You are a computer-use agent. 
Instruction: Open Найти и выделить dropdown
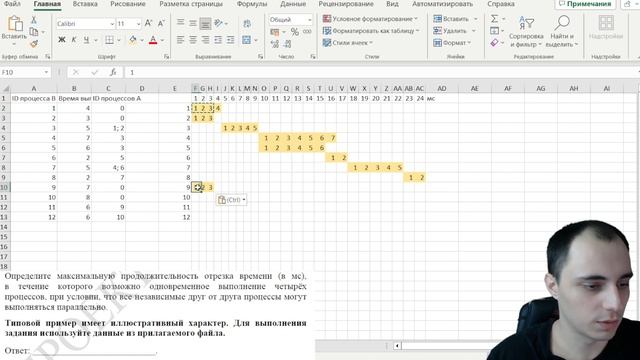pyautogui.click(x=562, y=32)
